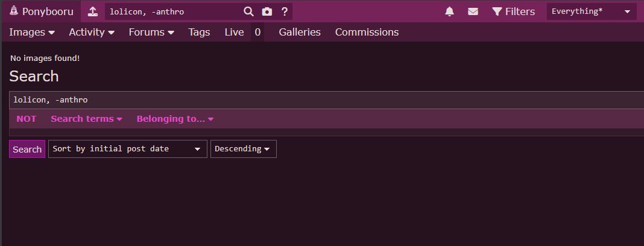Open the search syntax help question mark
The image size is (644, 246).
click(285, 11)
